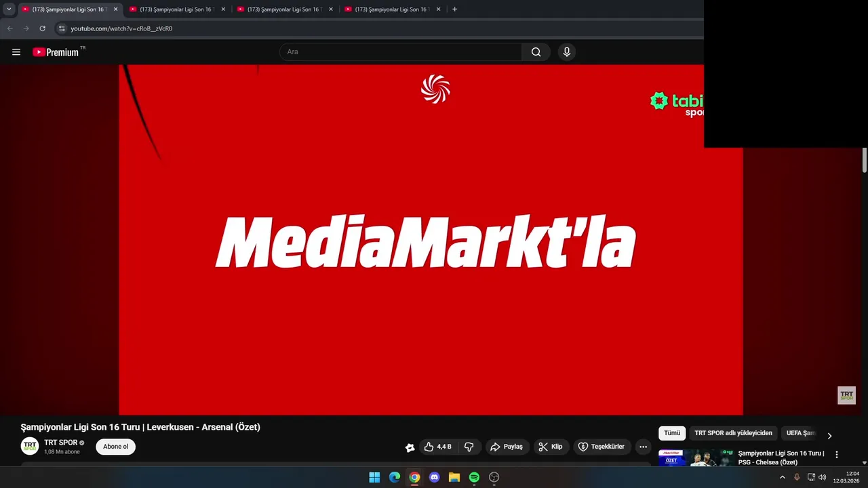Open a new browser tab

tap(454, 9)
